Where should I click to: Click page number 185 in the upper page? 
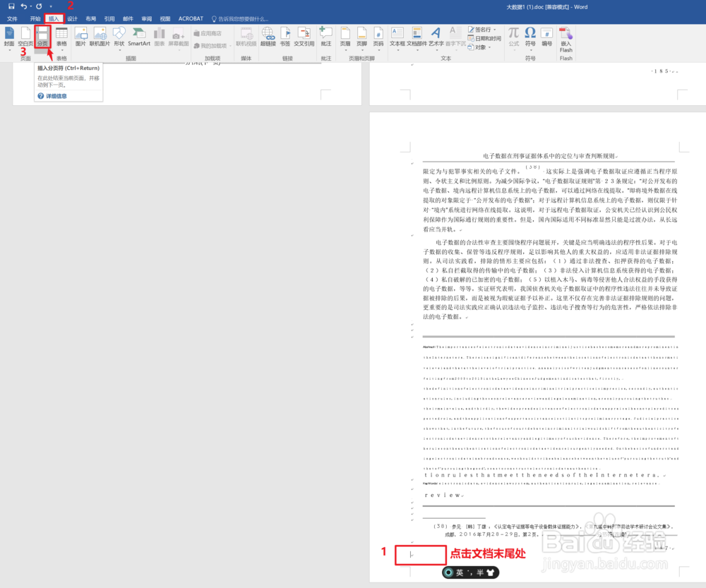[662, 71]
